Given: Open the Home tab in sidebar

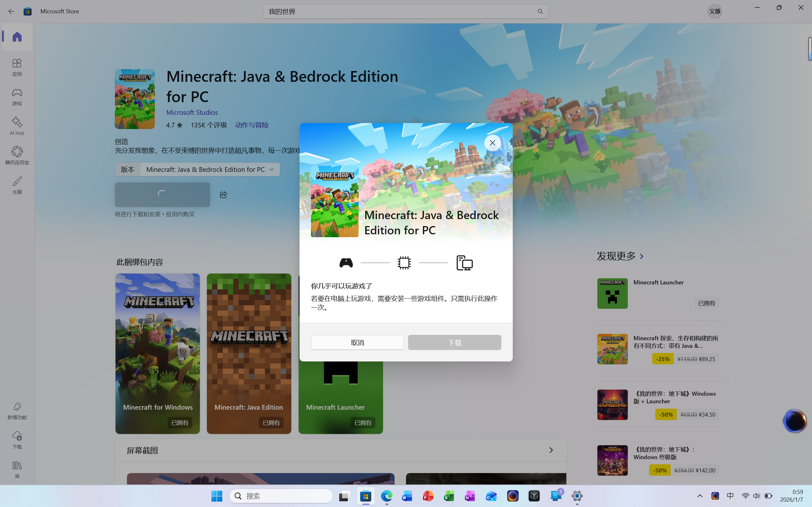Looking at the screenshot, I should click(x=17, y=36).
